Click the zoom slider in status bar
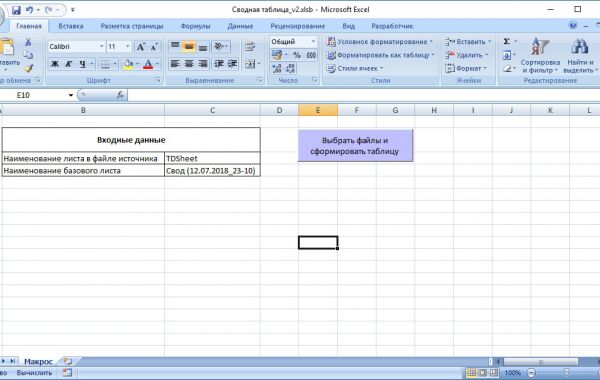600x380 pixels. [x=566, y=372]
